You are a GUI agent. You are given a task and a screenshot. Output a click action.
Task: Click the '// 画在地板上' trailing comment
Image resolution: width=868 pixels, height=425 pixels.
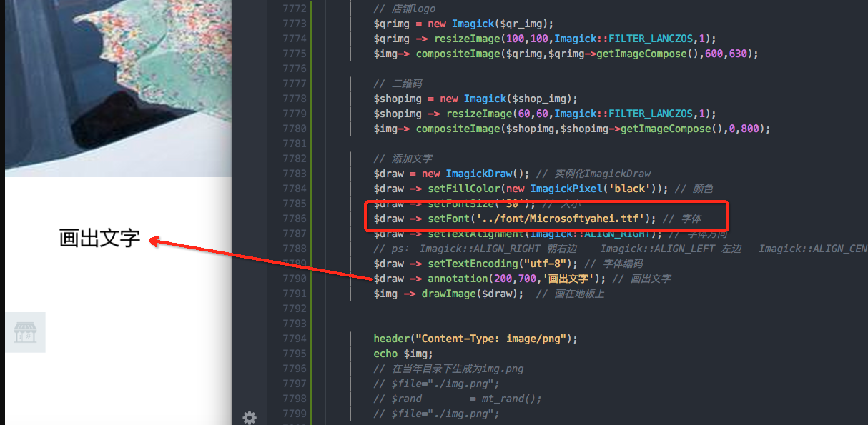[571, 294]
